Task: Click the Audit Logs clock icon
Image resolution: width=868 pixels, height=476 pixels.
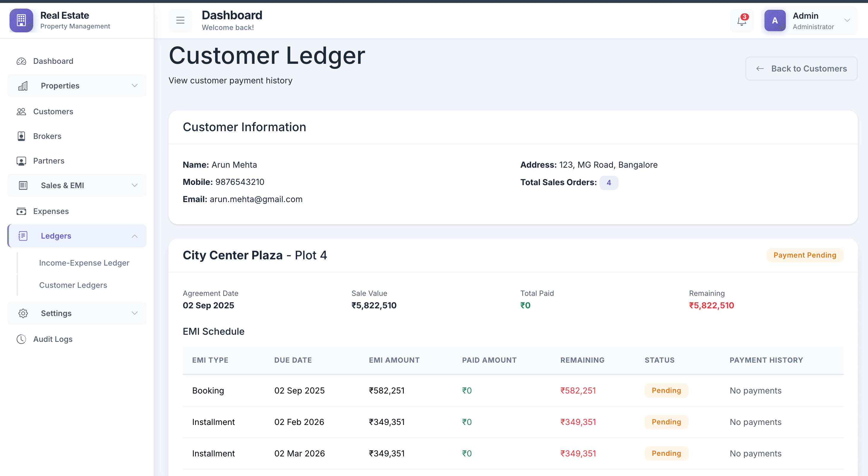Action: click(21, 339)
